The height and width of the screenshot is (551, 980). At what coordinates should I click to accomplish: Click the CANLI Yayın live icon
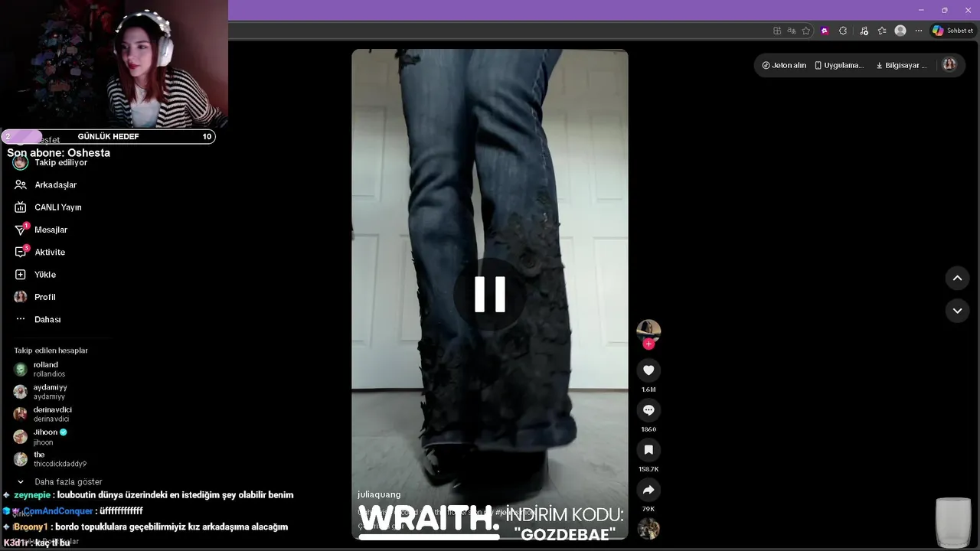tap(21, 207)
